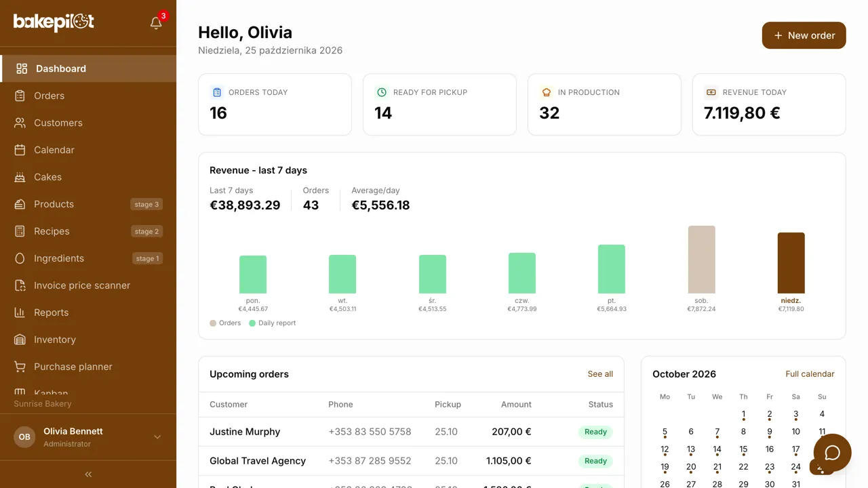Viewport: 868px width, 488px height.
Task: Click the Daily report legend swatch
Action: pyautogui.click(x=252, y=323)
